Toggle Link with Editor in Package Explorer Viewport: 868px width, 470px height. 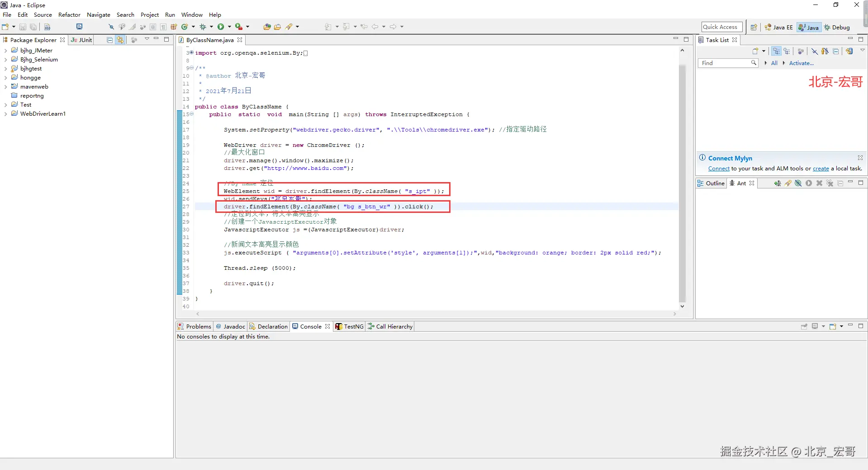(x=120, y=40)
